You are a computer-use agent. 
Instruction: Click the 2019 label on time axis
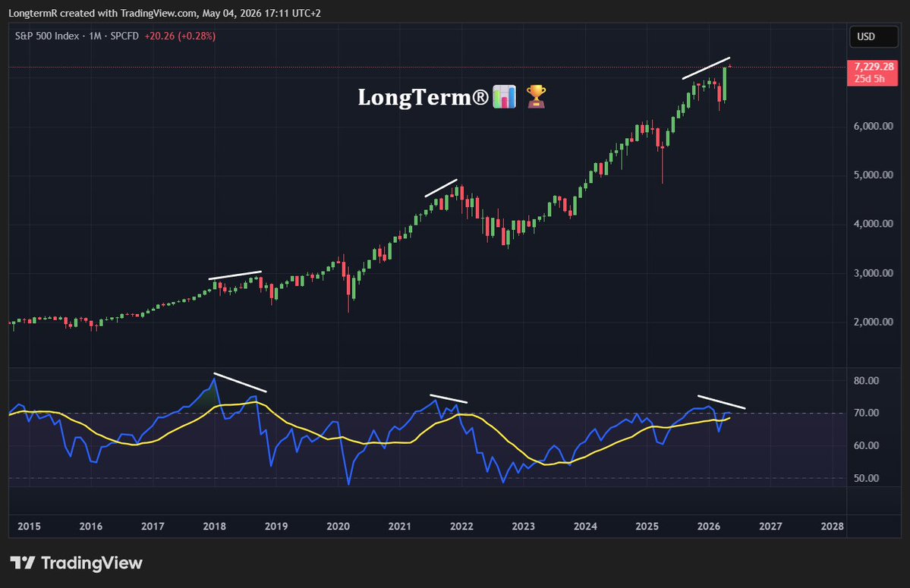276,527
